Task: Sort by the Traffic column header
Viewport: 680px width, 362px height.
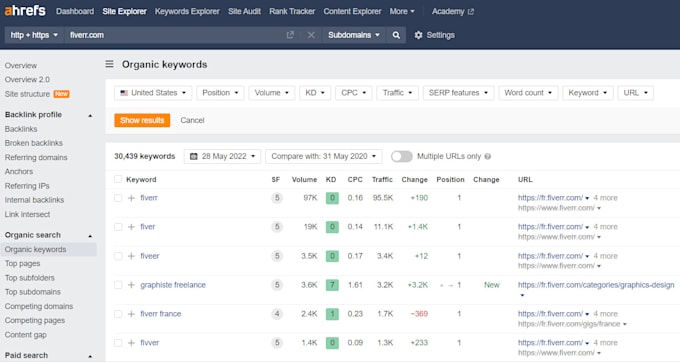Action: tap(382, 179)
